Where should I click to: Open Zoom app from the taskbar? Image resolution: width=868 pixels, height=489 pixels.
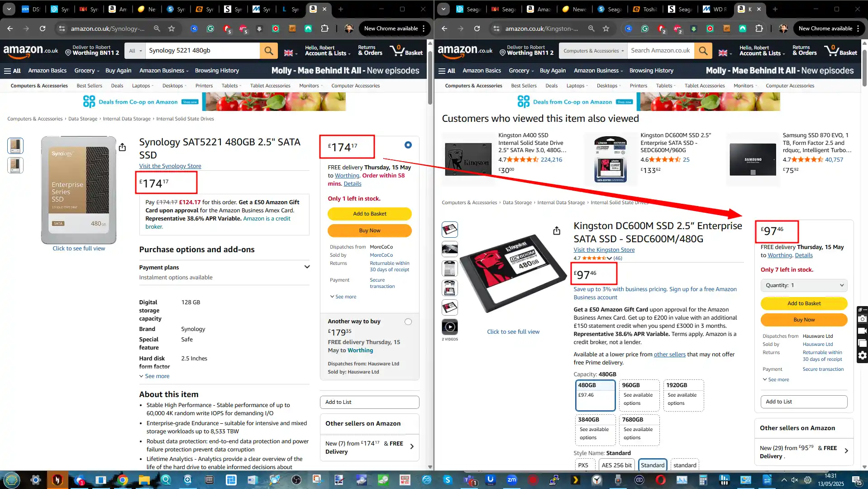(512, 480)
